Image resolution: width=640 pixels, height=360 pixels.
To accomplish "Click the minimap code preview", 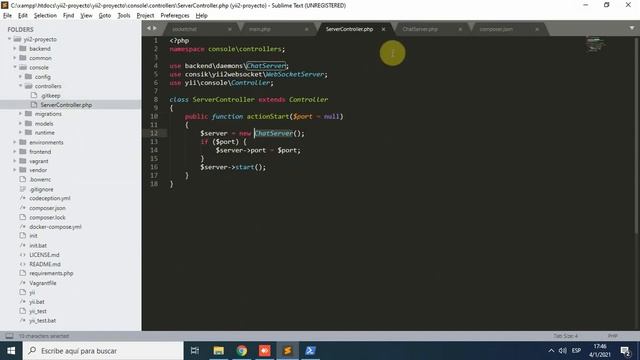I will tap(595, 44).
